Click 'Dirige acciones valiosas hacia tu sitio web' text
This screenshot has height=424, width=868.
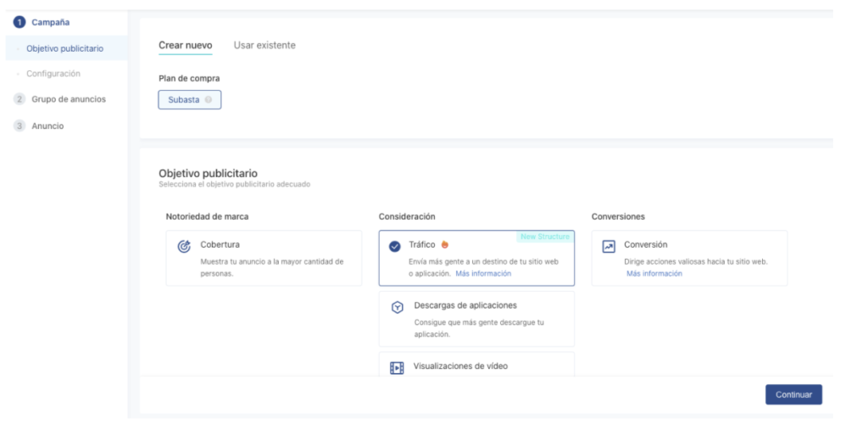696,262
